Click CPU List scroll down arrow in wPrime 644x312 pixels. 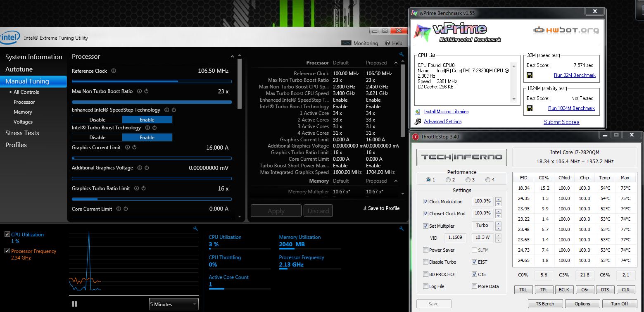tap(514, 99)
